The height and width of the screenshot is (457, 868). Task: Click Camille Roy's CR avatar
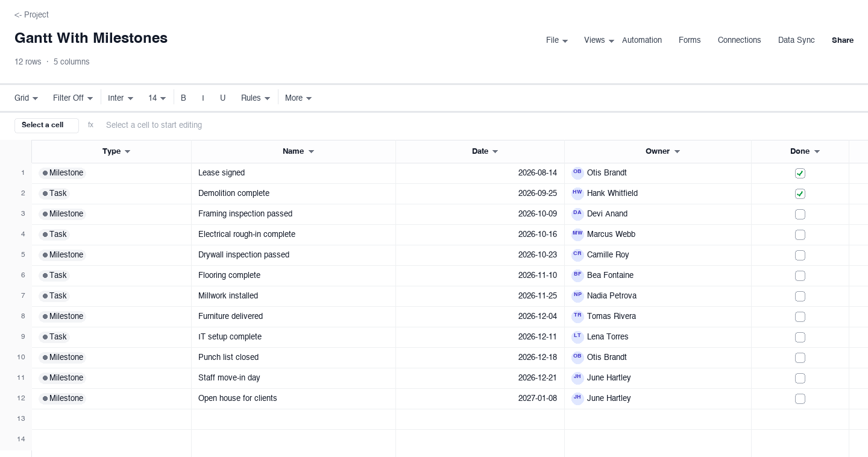577,255
